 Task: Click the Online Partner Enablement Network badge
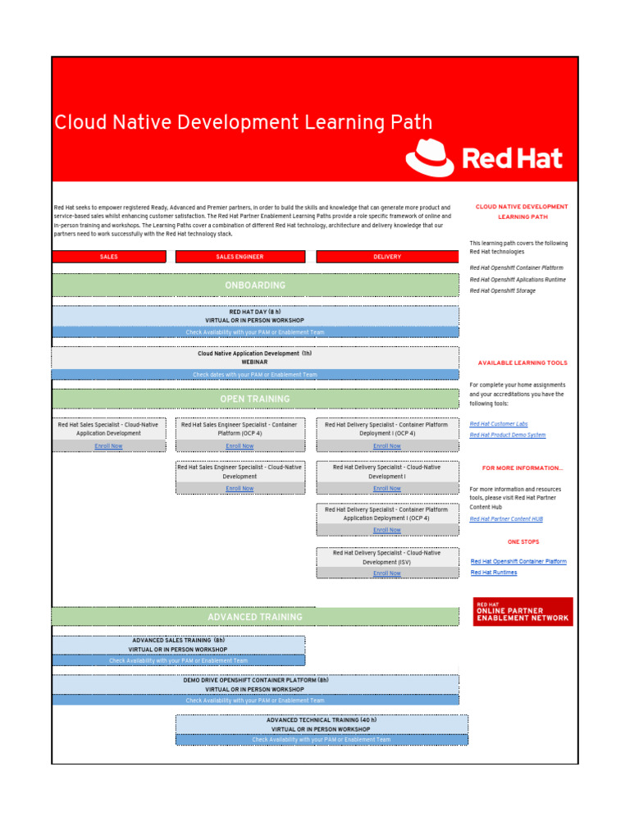[x=523, y=611]
